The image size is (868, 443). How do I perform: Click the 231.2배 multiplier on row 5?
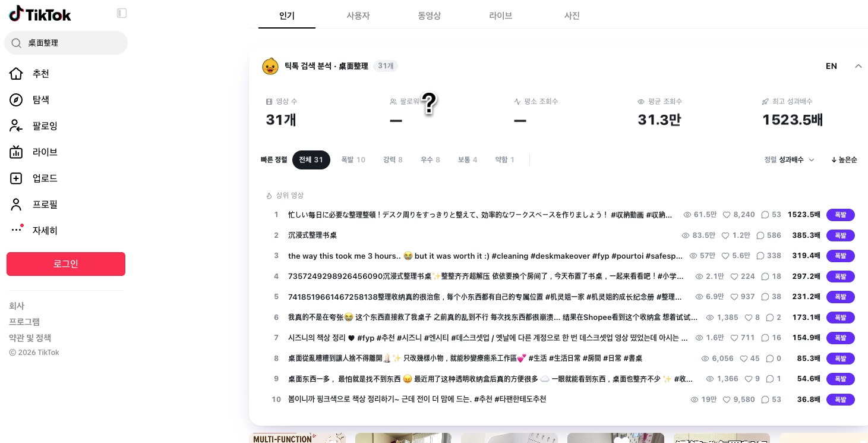[806, 297]
